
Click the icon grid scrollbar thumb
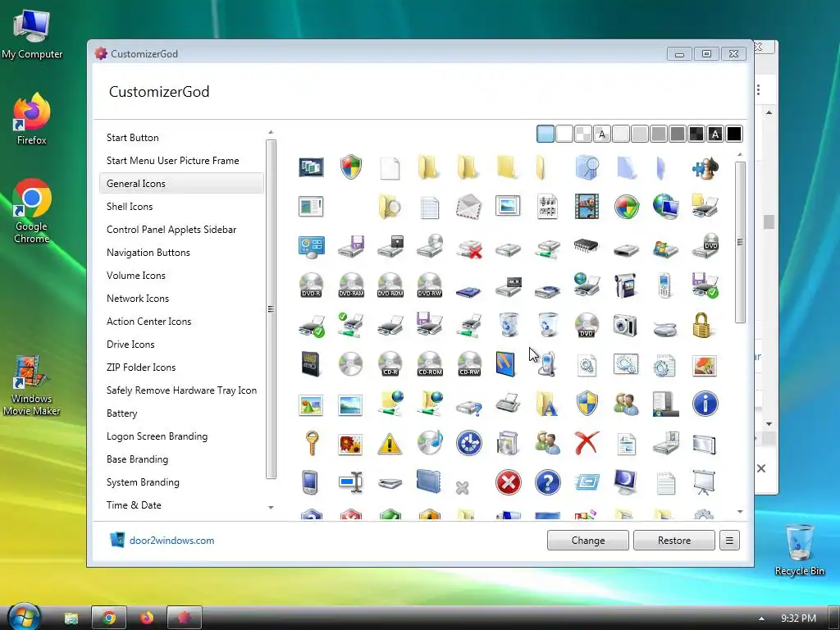click(x=741, y=242)
